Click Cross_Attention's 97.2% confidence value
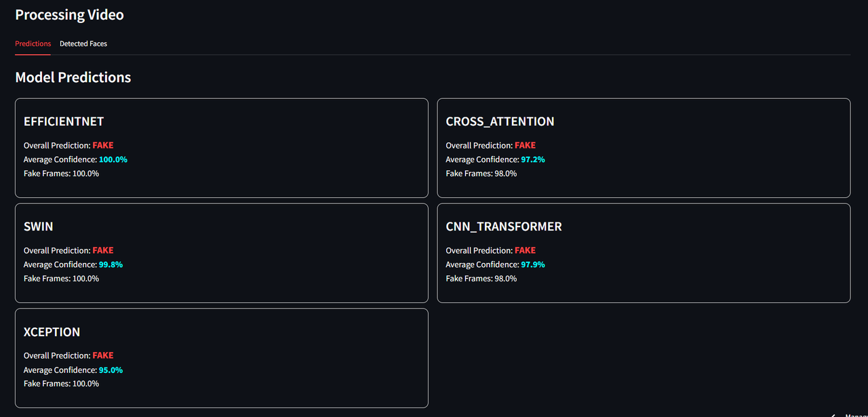 tap(533, 159)
